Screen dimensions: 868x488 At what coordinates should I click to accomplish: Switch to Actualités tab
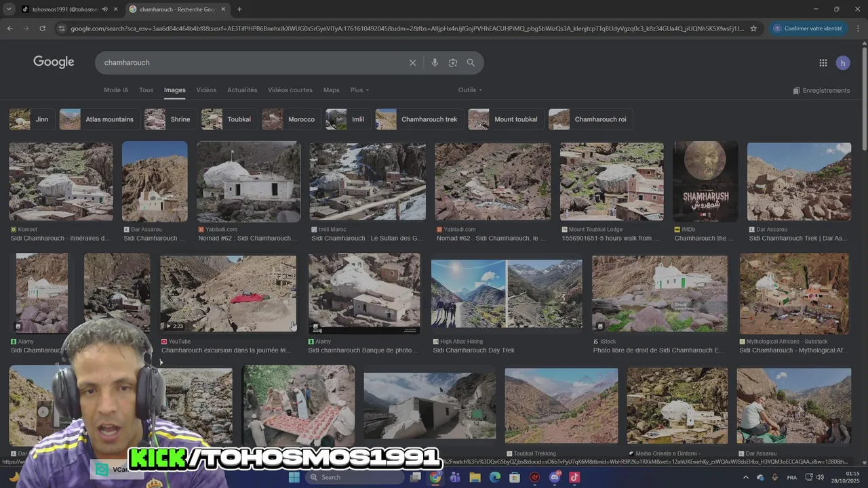242,90
